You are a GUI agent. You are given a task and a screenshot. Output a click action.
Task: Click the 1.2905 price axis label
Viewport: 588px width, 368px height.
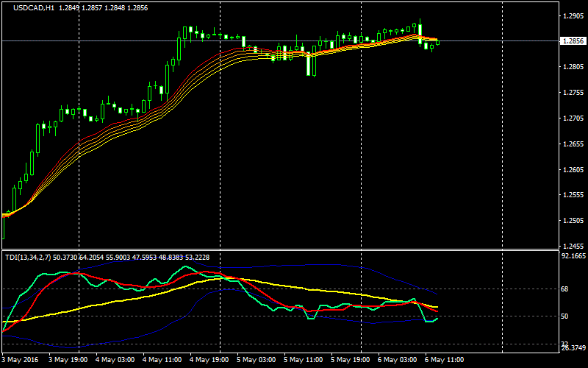[572, 16]
